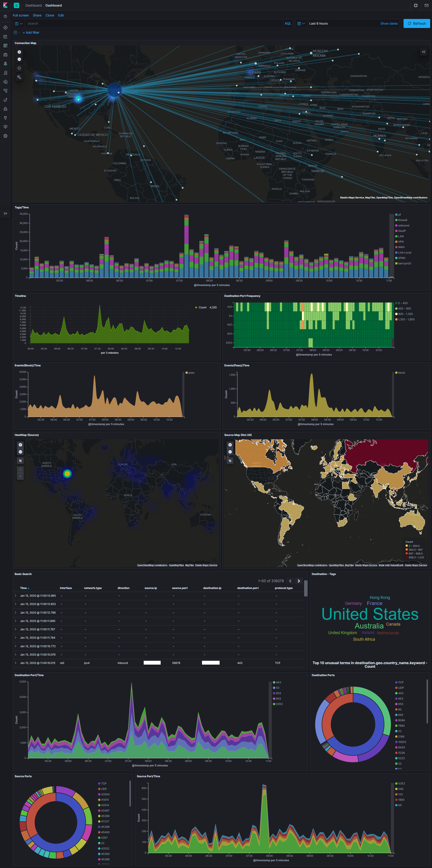Expand row Jan 15, 2020 @ 11:00:11.890

click(x=16, y=621)
